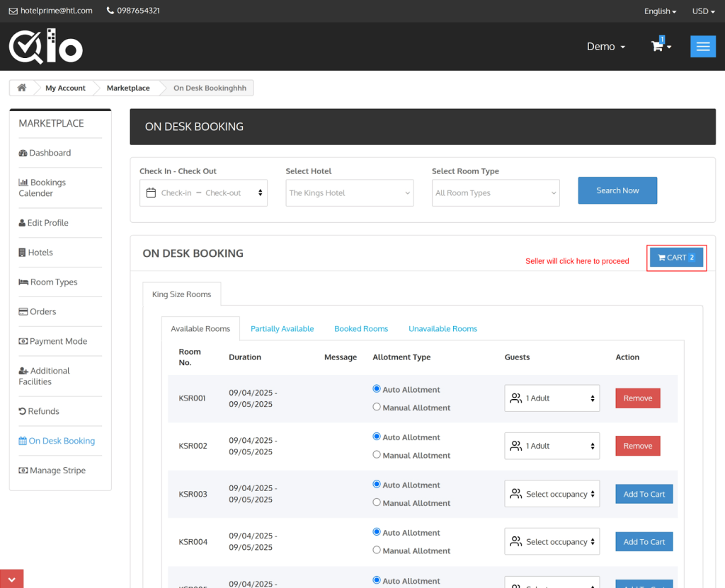Open the USD currency dropdown
Screen dimensions: 725x588
tap(703, 11)
